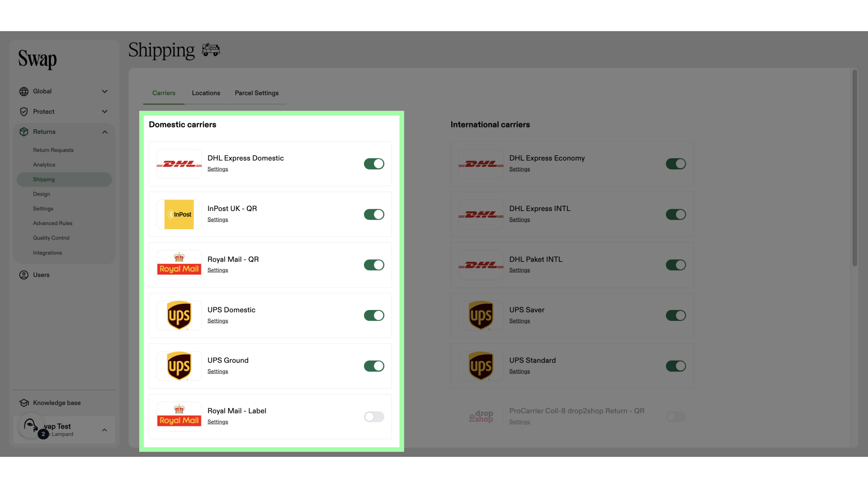Enable the ProCarrier Coll-8 drop2shop Return toggle

676,417
